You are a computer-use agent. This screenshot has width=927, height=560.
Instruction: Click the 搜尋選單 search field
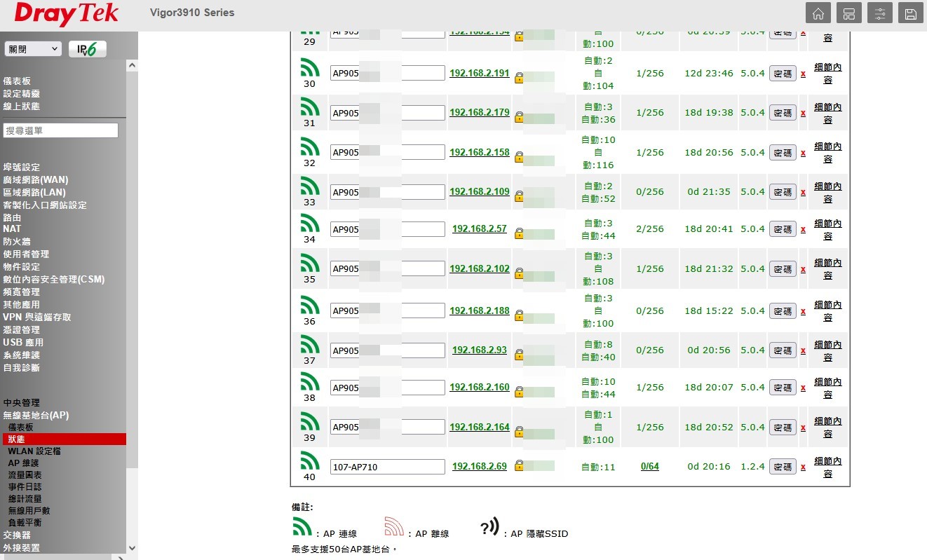[61, 130]
